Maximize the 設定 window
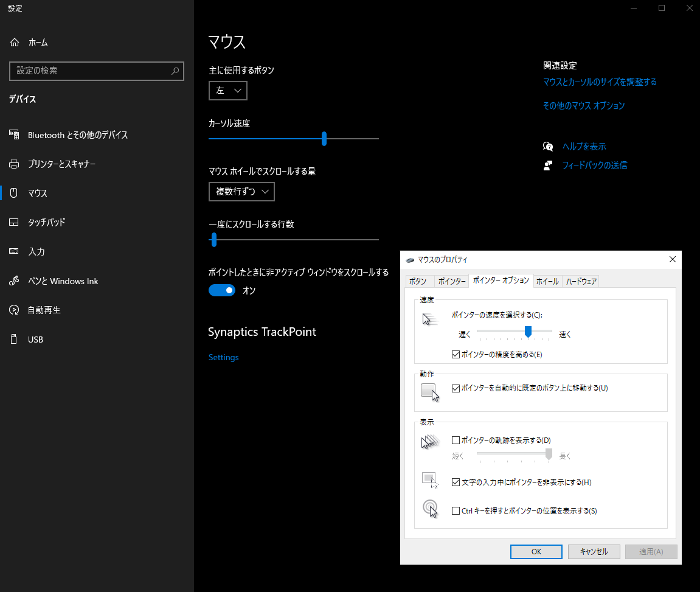This screenshot has width=700, height=592. (662, 8)
